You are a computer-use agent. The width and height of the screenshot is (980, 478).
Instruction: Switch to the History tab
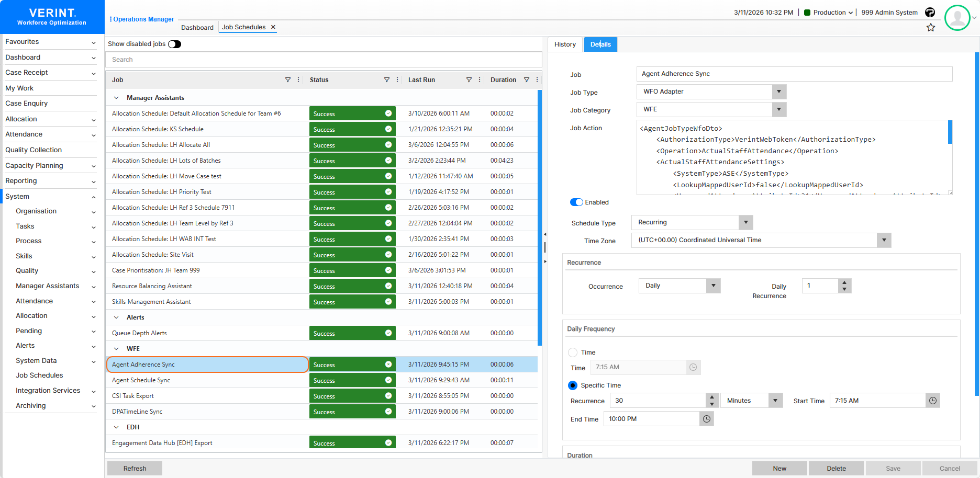coord(565,44)
